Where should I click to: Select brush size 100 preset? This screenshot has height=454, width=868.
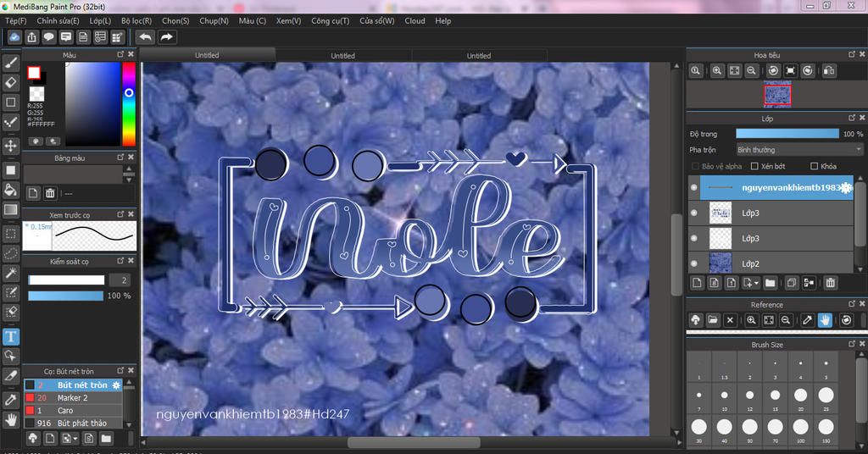click(801, 428)
